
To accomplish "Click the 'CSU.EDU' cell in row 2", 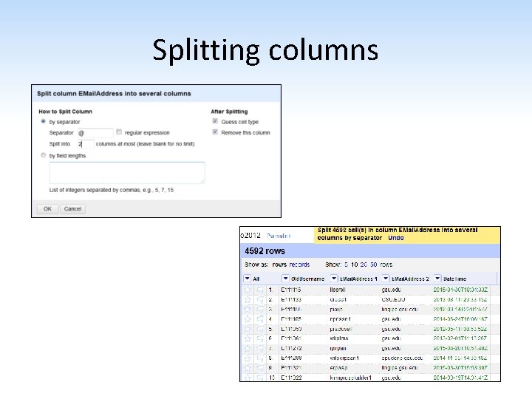I will [393, 299].
